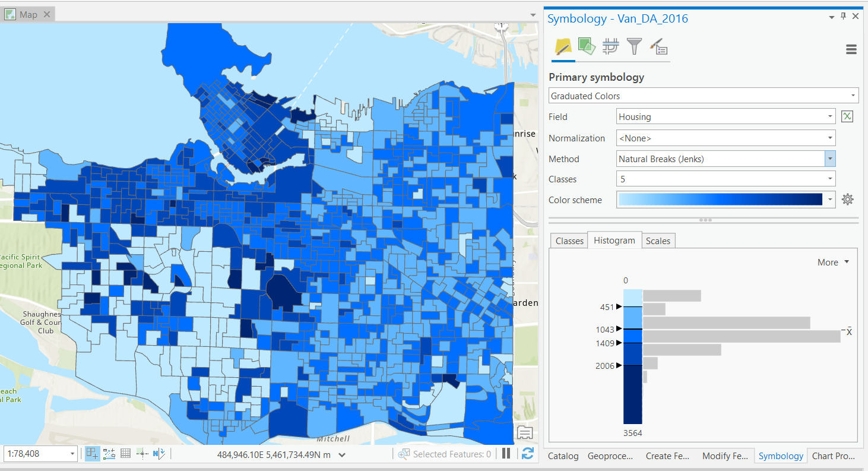Click the expression builder icon beside Field
Image resolution: width=868 pixels, height=471 pixels.
(847, 116)
